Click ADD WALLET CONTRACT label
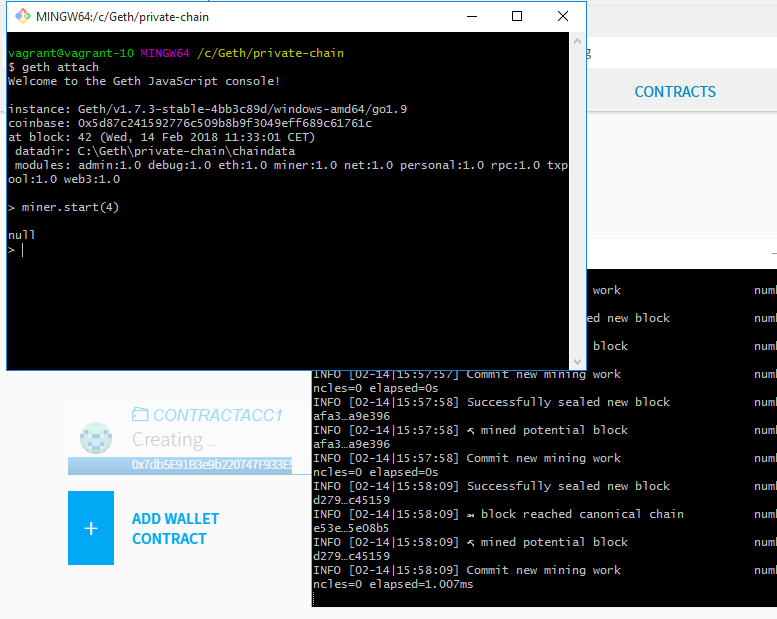The image size is (777, 619). [x=175, y=528]
